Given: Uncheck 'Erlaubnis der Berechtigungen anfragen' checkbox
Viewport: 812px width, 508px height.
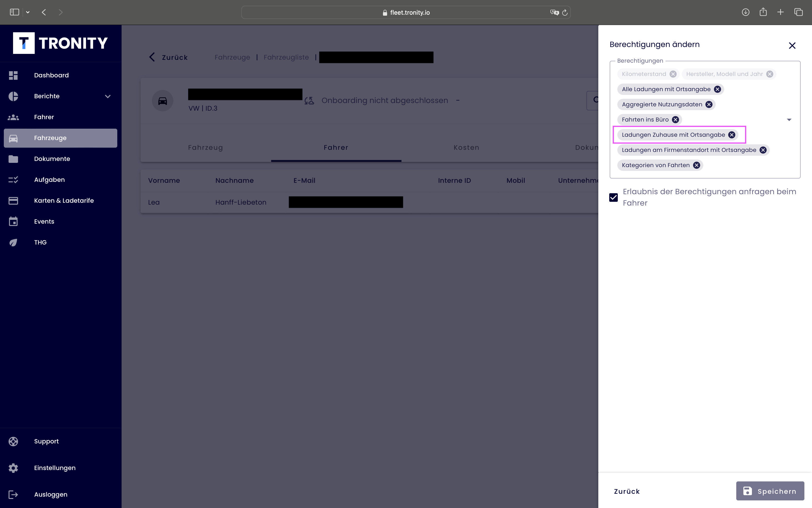Looking at the screenshot, I should (x=614, y=197).
